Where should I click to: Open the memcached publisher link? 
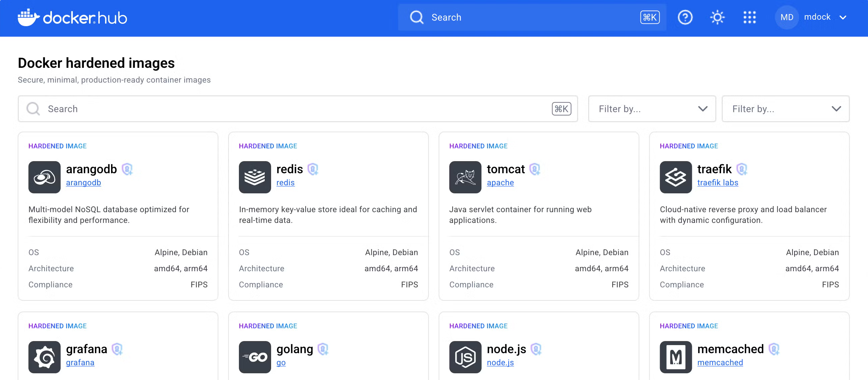click(x=720, y=363)
